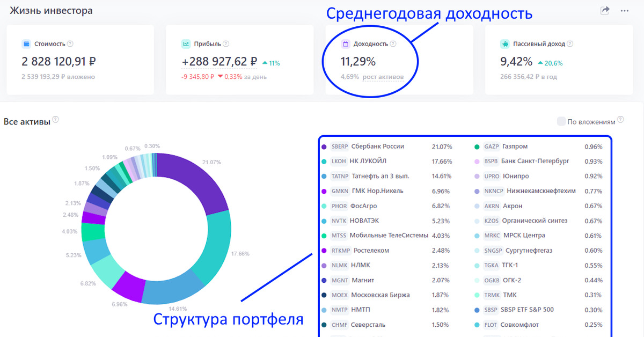Click the Жизнь инвестора portfolio title
Screen dimensions: 644x337
click(x=51, y=11)
